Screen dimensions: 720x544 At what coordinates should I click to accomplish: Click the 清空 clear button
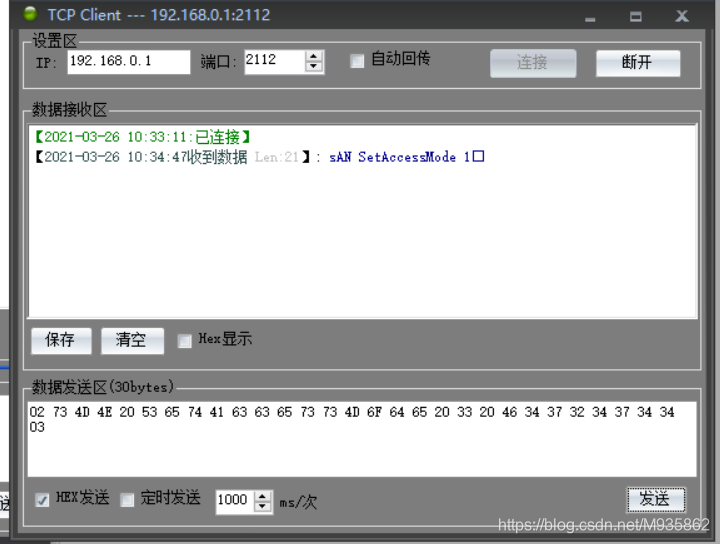(x=132, y=340)
